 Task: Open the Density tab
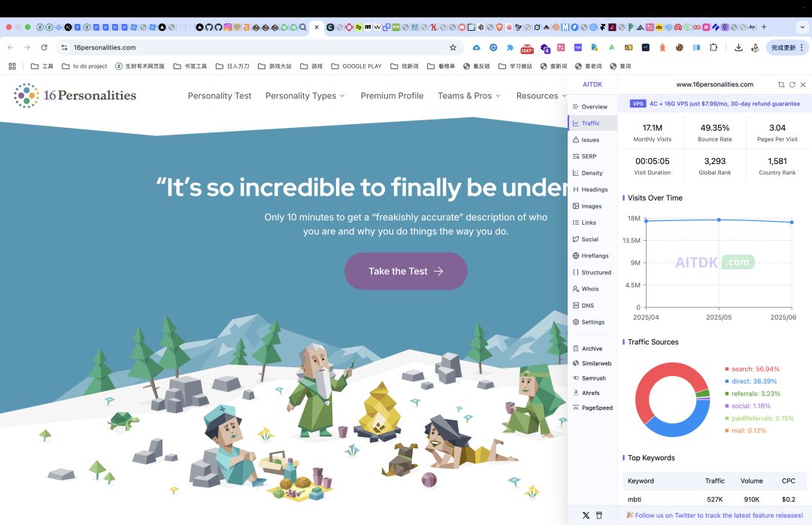point(588,173)
